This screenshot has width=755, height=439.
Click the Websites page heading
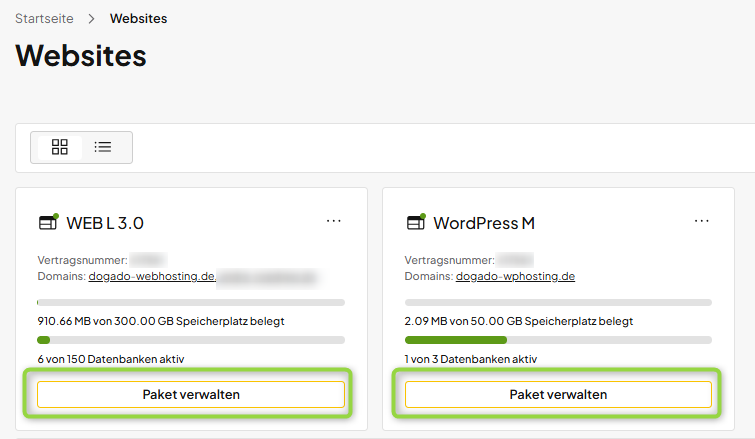pyautogui.click(x=81, y=55)
